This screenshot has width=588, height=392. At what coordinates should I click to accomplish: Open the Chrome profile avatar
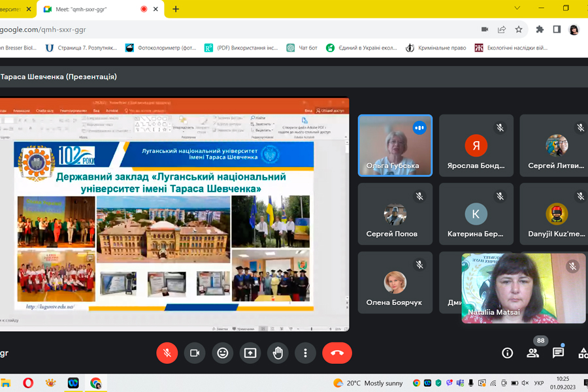point(574,29)
